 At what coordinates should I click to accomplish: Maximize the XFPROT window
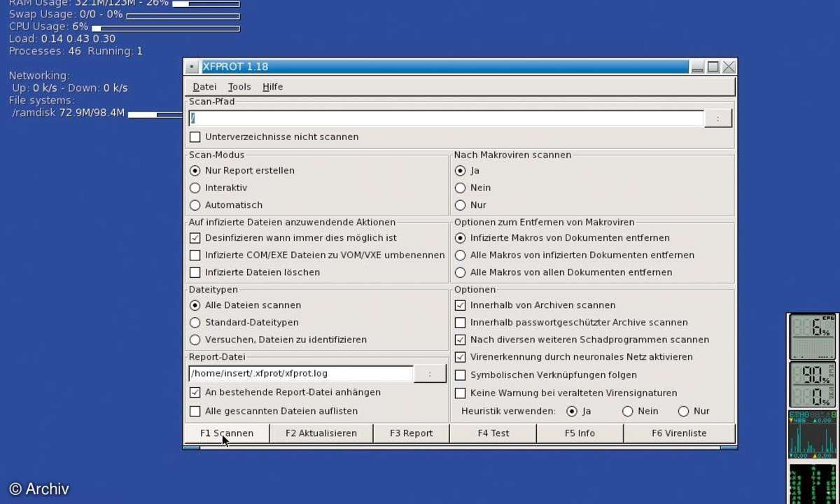coord(713,67)
